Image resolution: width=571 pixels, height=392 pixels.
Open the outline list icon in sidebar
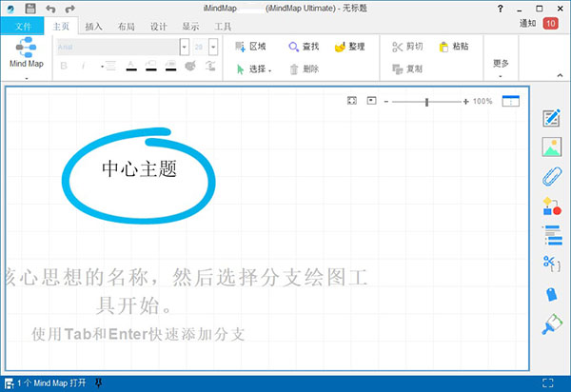click(x=551, y=234)
